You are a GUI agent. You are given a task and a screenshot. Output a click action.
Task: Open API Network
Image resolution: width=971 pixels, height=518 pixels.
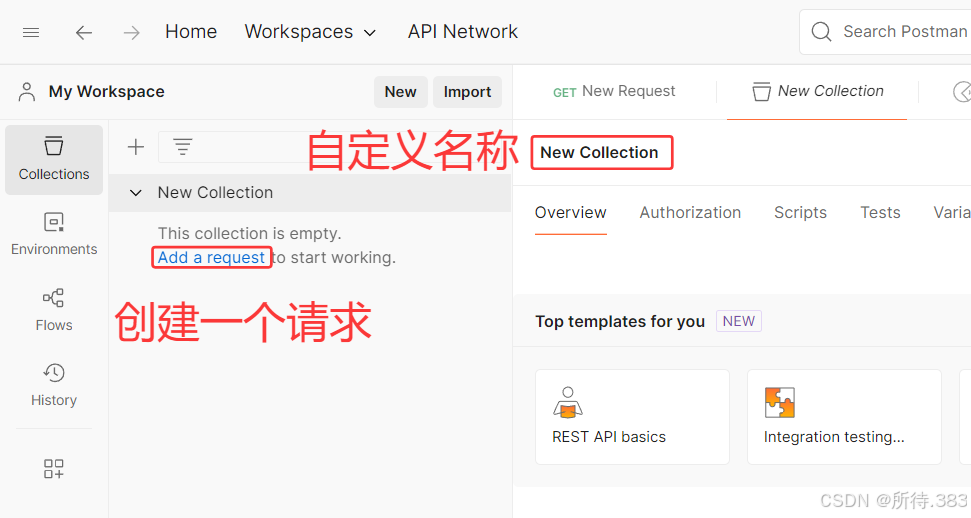coord(463,32)
